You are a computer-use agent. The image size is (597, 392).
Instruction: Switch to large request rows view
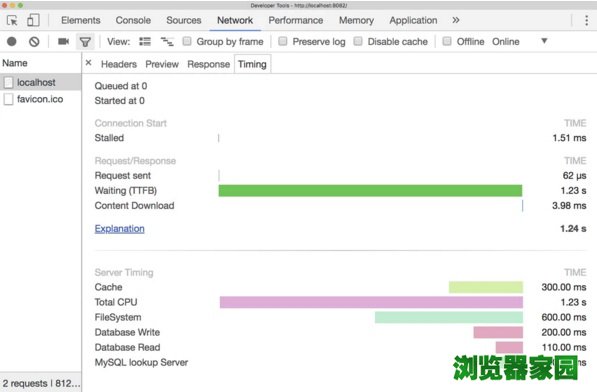[x=145, y=41]
